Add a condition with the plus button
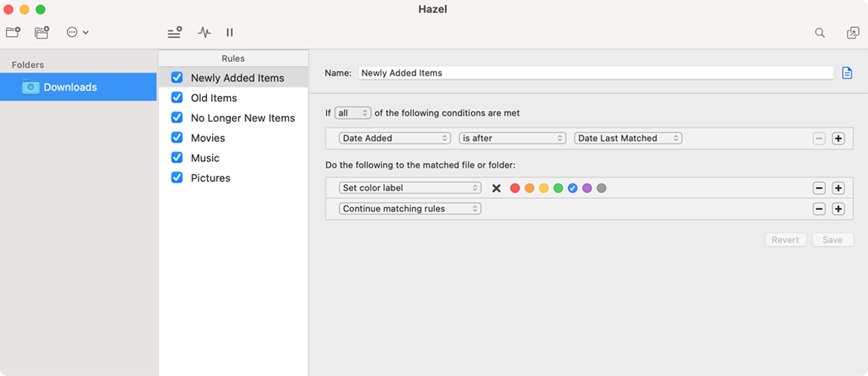 tap(838, 138)
